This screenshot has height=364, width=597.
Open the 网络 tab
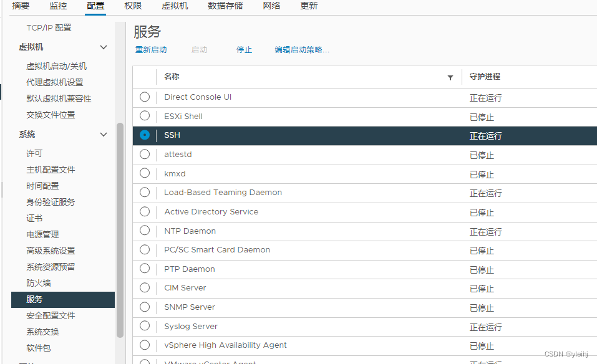(x=271, y=6)
